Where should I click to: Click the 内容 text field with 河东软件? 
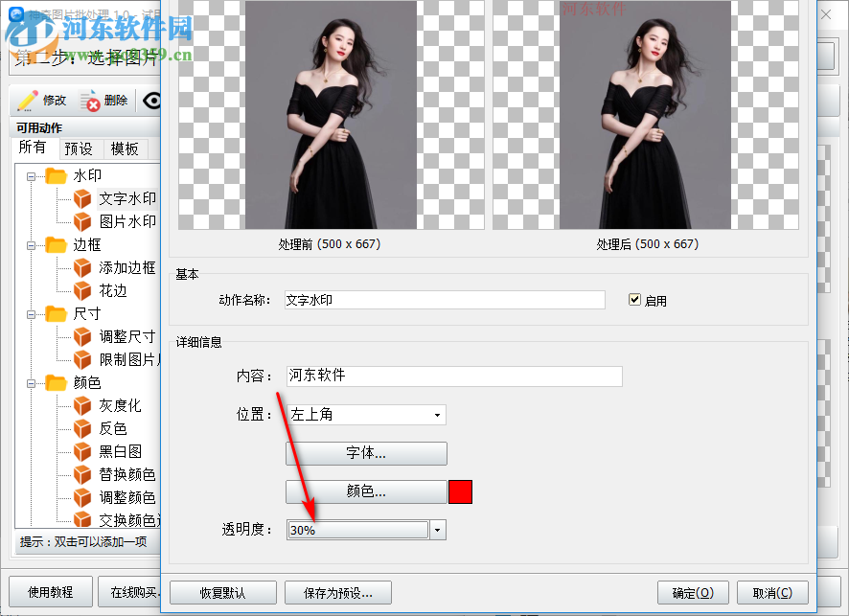(454, 376)
